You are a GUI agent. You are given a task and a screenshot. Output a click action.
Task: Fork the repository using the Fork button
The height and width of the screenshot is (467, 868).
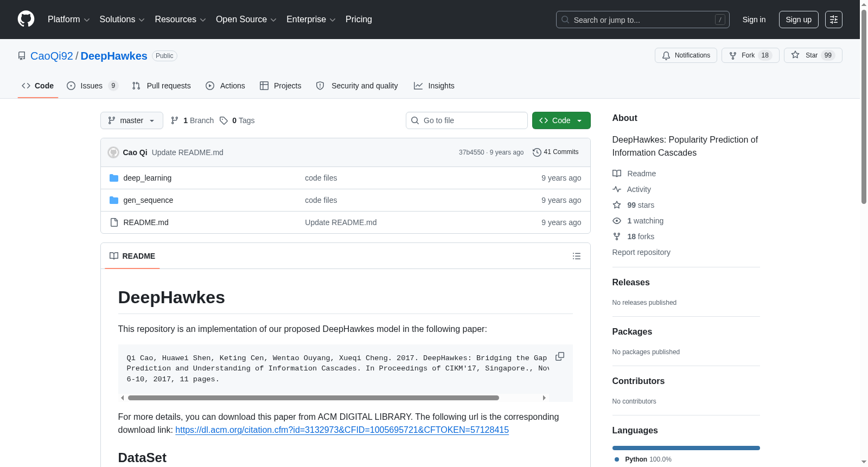point(750,55)
